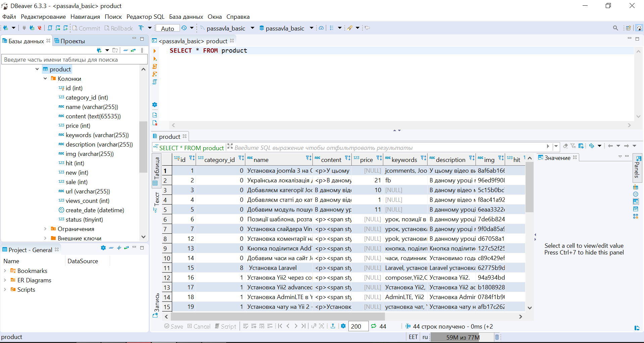Click the collapse all icon in database navigator
This screenshot has height=343, width=644.
click(126, 50)
